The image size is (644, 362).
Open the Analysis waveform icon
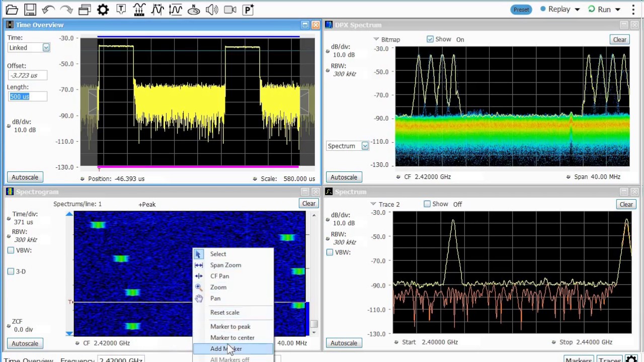[157, 9]
